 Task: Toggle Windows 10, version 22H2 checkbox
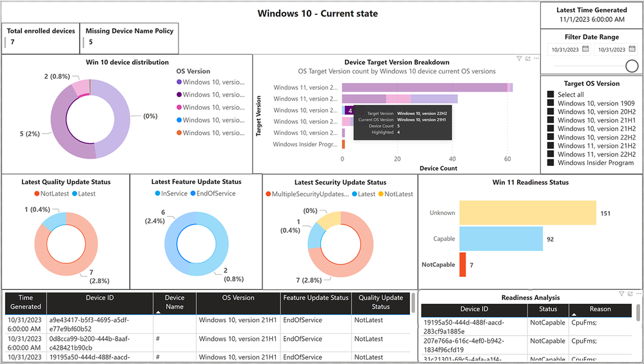(x=551, y=137)
